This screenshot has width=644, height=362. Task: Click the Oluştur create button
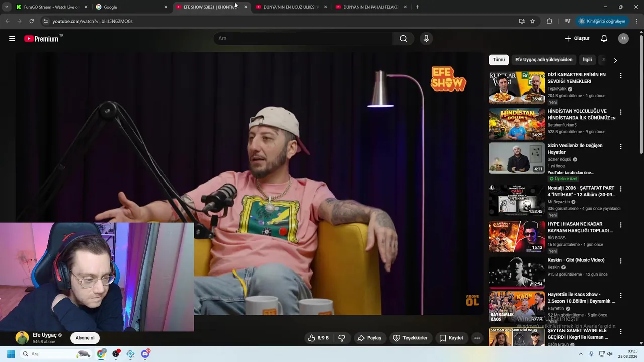coord(577,39)
